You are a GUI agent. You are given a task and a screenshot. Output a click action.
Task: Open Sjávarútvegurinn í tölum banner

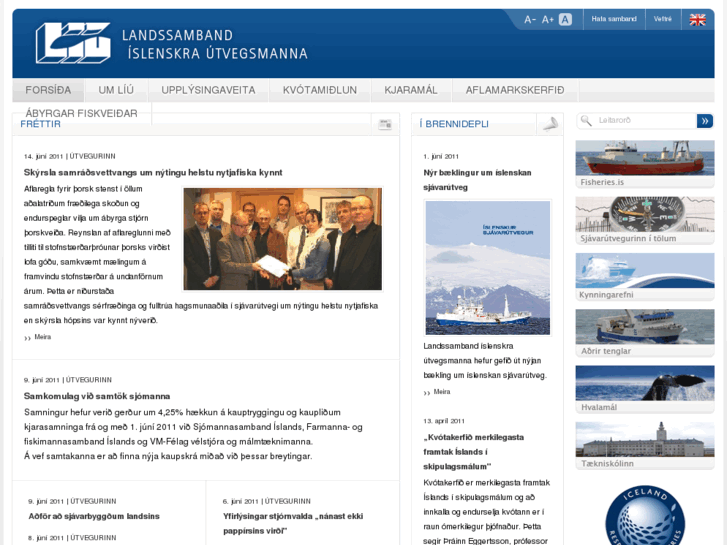click(645, 220)
